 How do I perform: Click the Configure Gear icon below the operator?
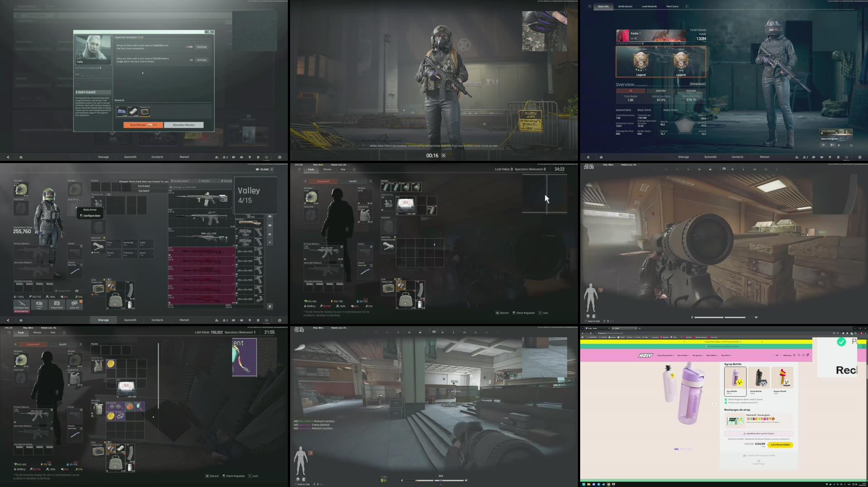(x=21, y=304)
